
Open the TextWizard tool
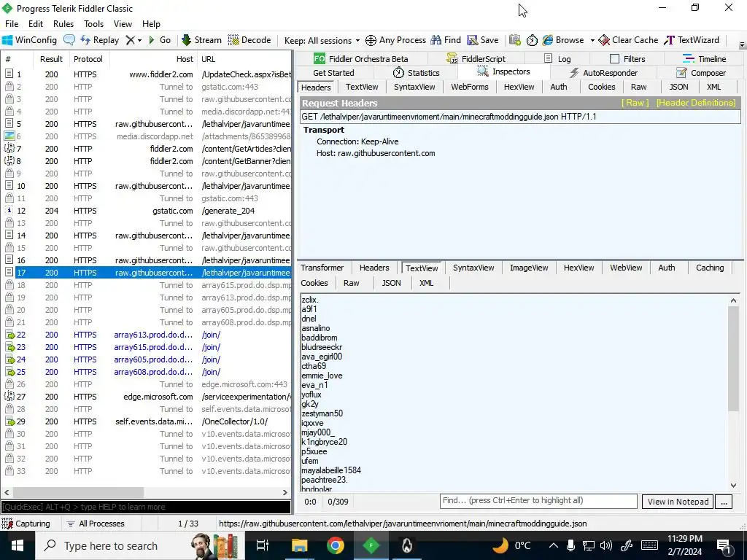tap(692, 40)
